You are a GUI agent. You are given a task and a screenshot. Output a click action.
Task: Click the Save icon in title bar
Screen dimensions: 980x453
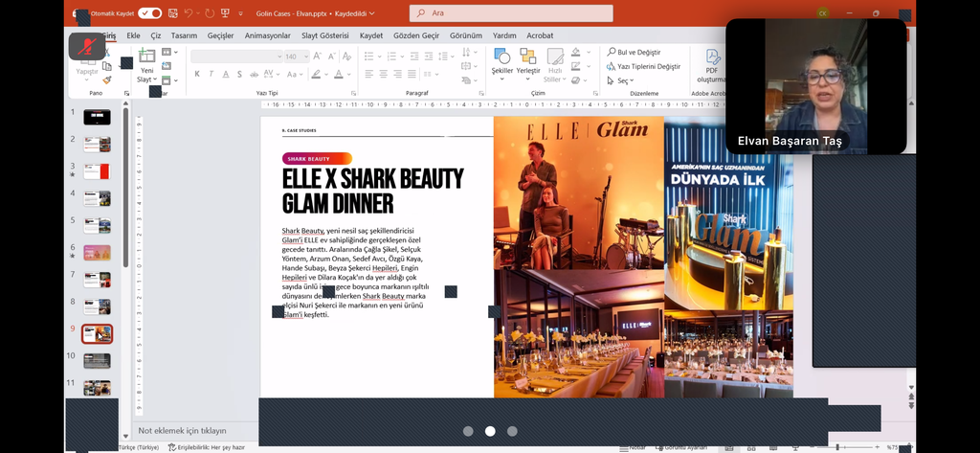tap(171, 13)
